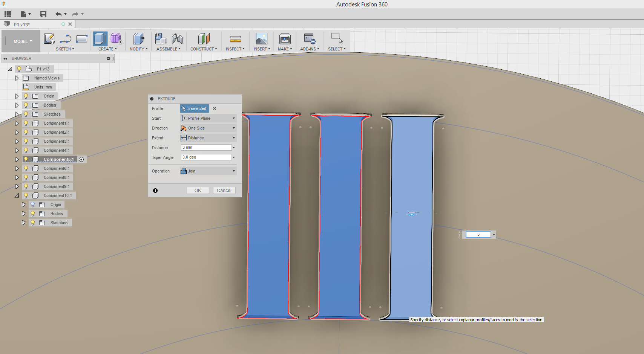Select the Extrude tool icon
The height and width of the screenshot is (354, 644).
(100, 39)
